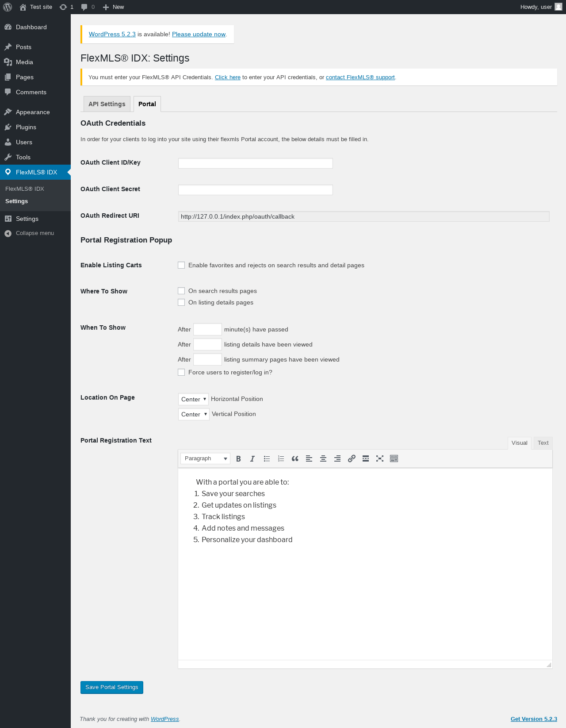Open Horizontal Position dropdown
The width and height of the screenshot is (566, 728).
tap(193, 399)
